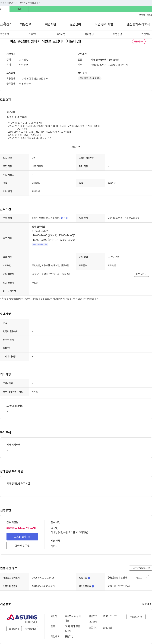Click the 로그인 link

point(142,15)
